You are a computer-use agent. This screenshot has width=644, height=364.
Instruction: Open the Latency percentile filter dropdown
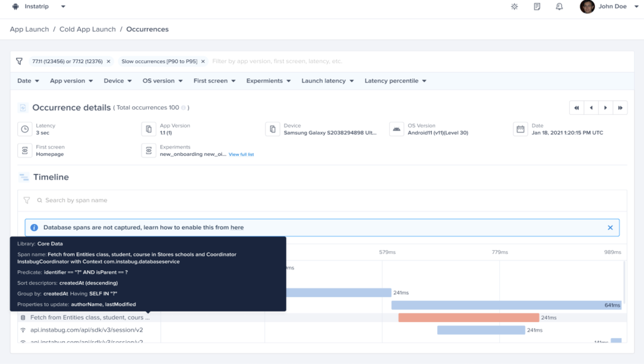click(x=395, y=81)
